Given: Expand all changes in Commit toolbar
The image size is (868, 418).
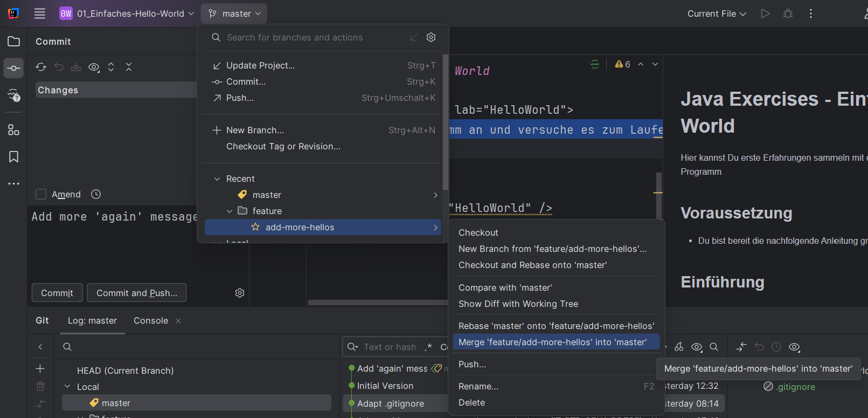Looking at the screenshot, I should pos(111,67).
